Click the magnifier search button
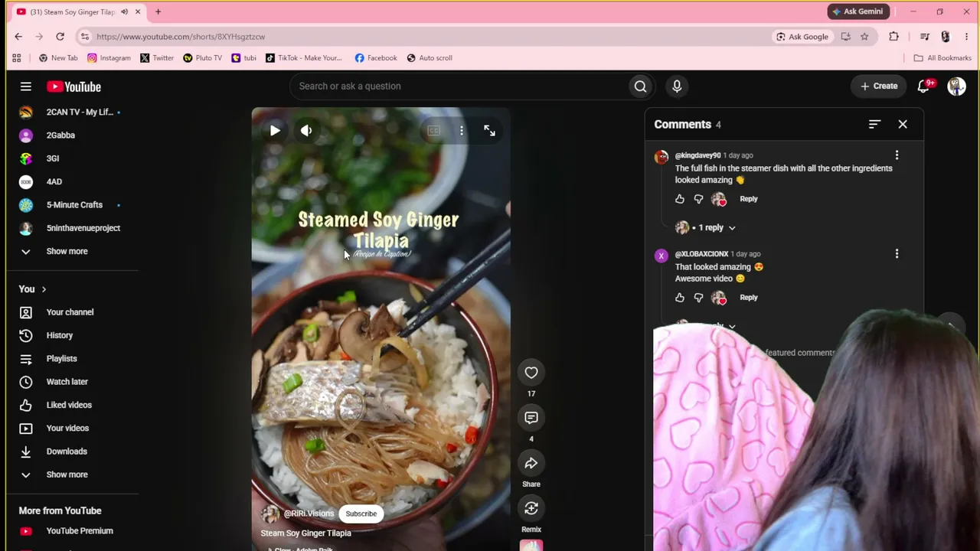The width and height of the screenshot is (980, 551). [x=640, y=86]
